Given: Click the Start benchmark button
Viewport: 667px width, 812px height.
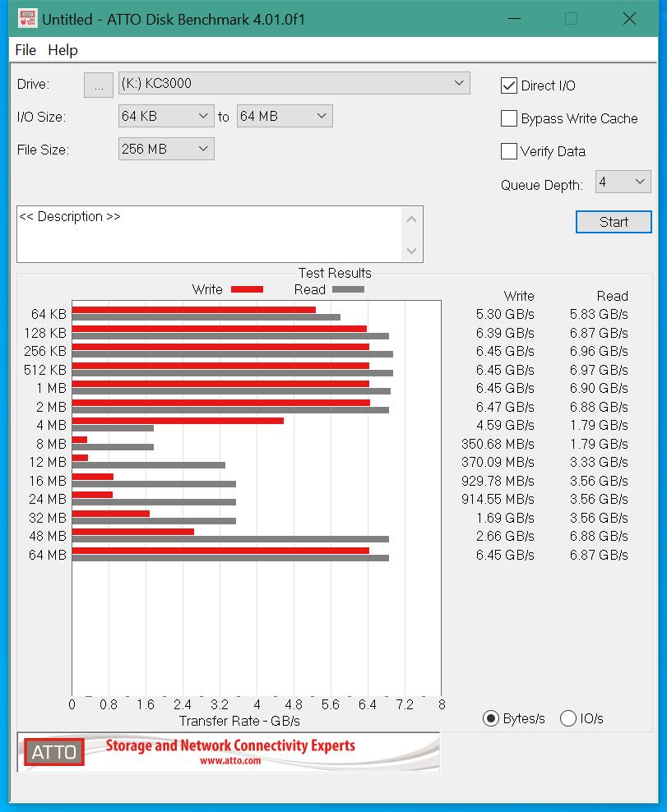Looking at the screenshot, I should click(614, 222).
